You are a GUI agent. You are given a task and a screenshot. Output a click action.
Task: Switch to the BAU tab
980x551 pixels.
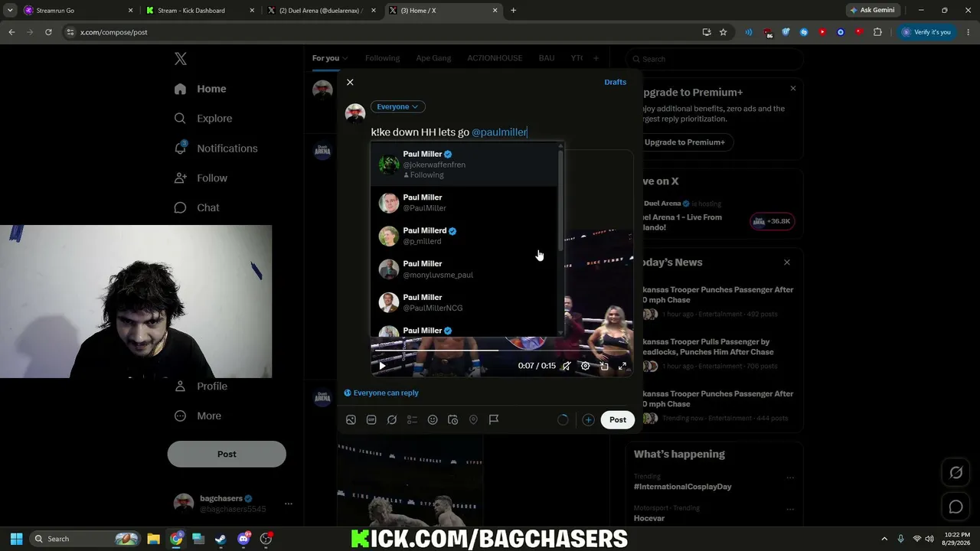click(x=547, y=58)
